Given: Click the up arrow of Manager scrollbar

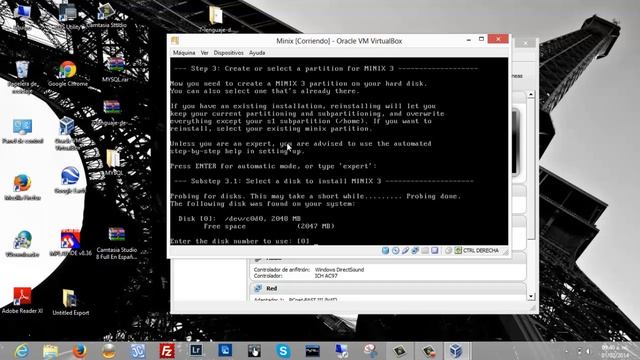Looking at the screenshot, I should point(531,94).
